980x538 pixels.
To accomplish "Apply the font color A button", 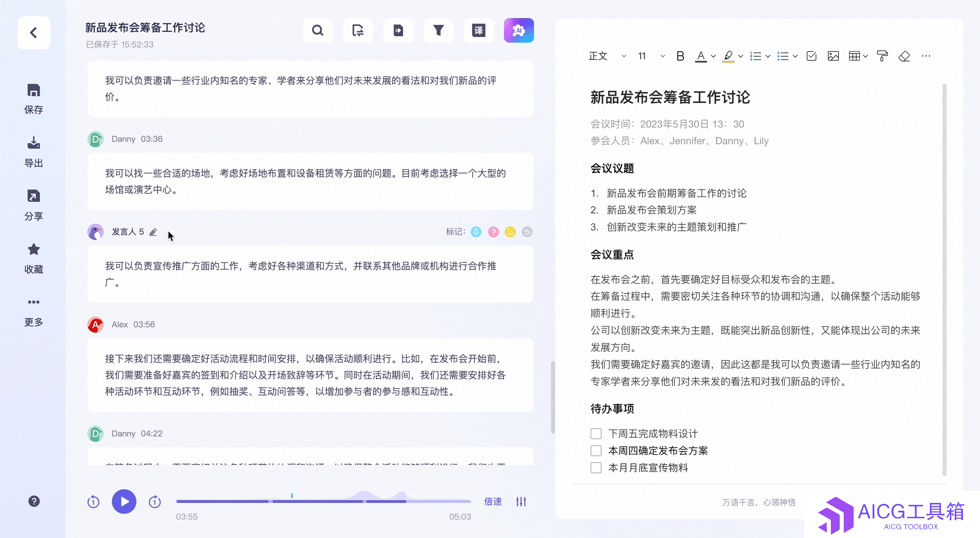I will tap(701, 56).
